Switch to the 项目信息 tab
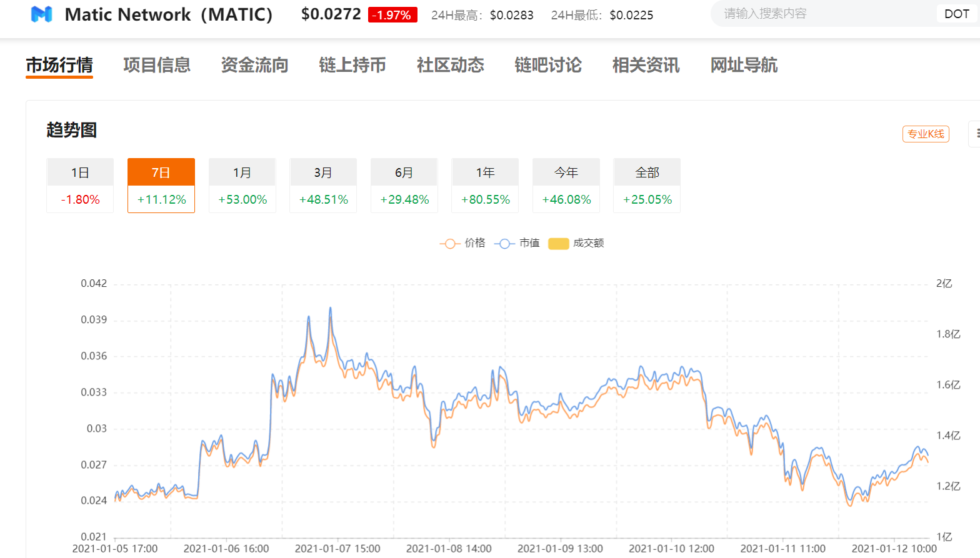Image resolution: width=980 pixels, height=558 pixels. [x=157, y=65]
